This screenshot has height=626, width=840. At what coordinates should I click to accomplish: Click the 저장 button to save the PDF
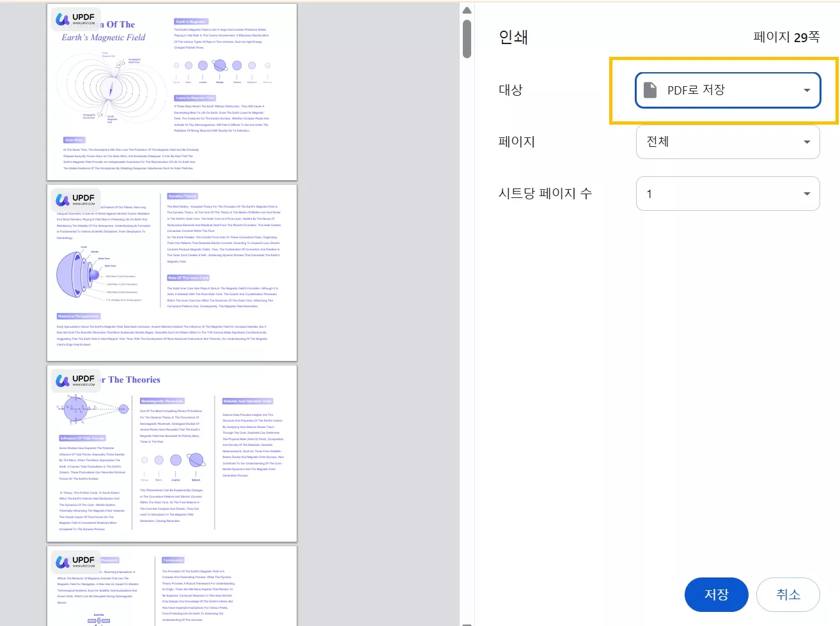(x=716, y=594)
